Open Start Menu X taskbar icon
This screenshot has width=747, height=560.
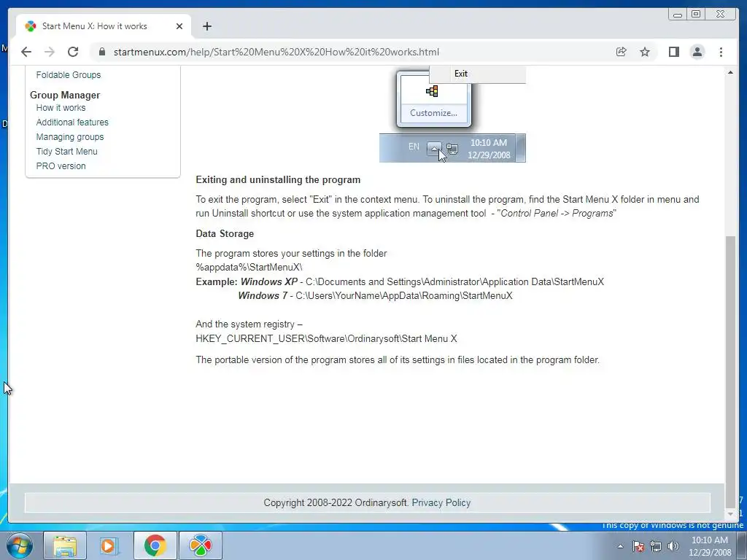click(x=201, y=545)
